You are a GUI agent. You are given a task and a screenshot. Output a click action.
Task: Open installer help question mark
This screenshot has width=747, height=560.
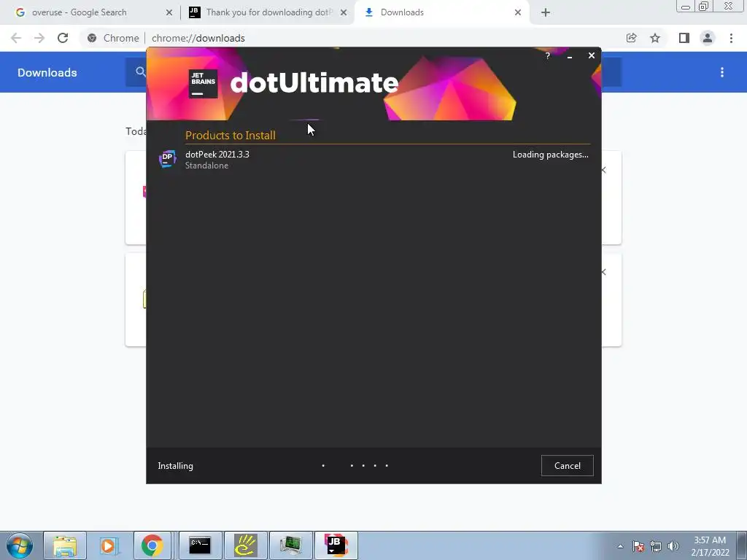coord(547,56)
